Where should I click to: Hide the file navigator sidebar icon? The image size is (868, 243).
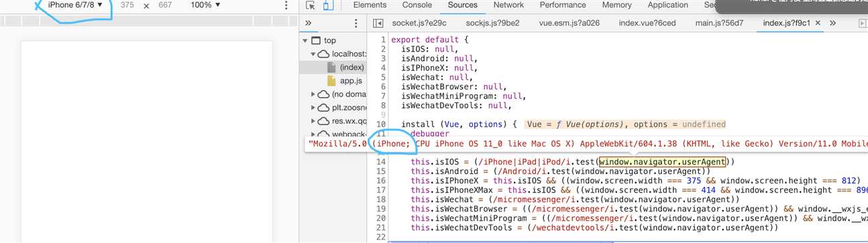point(378,23)
